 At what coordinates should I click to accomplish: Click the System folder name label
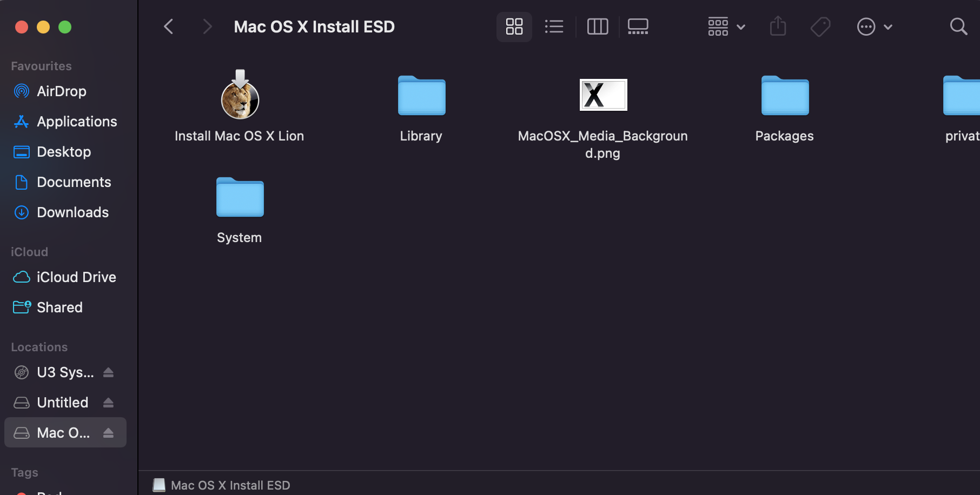239,238
